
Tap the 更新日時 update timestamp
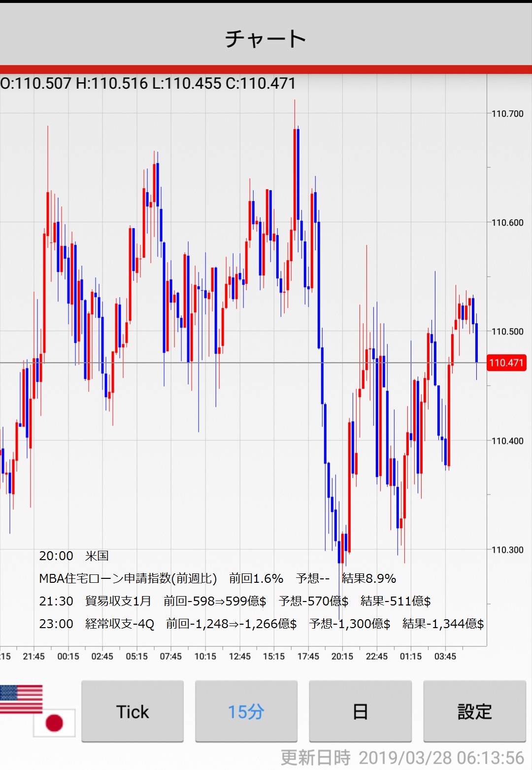coord(402,758)
